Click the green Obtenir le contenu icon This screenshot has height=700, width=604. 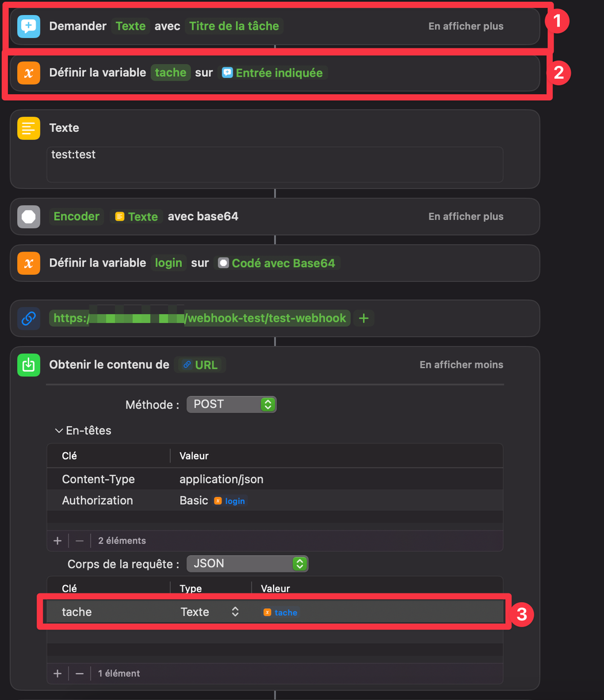pyautogui.click(x=28, y=365)
